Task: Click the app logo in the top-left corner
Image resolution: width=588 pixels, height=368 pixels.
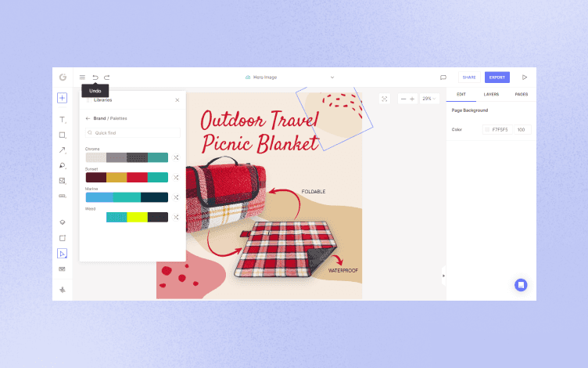Action: (63, 77)
